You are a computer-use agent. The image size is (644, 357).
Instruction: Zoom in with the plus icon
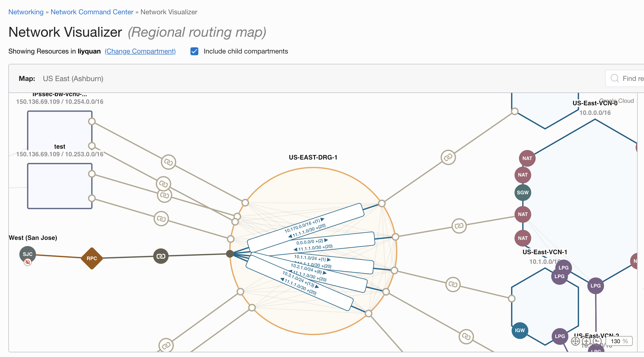point(586,342)
